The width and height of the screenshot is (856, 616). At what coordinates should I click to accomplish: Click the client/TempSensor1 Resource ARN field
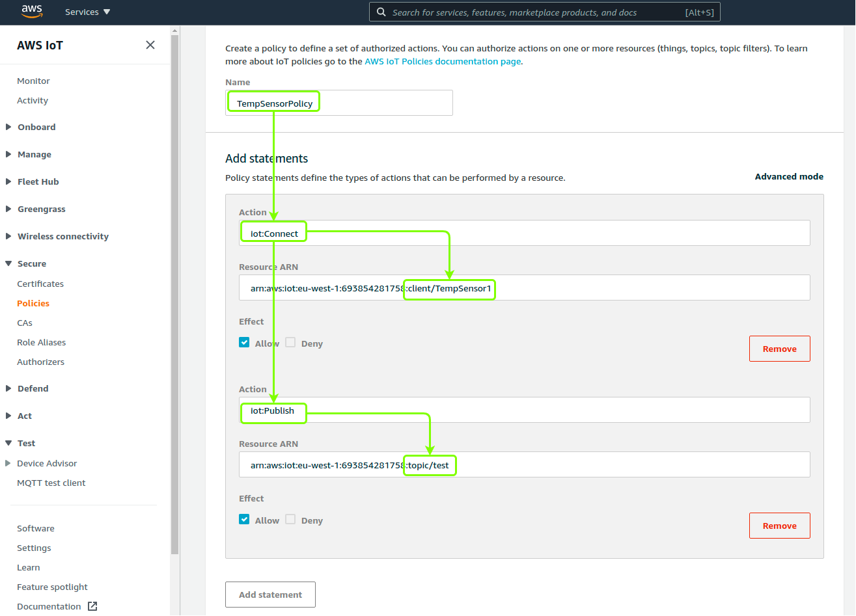point(525,288)
